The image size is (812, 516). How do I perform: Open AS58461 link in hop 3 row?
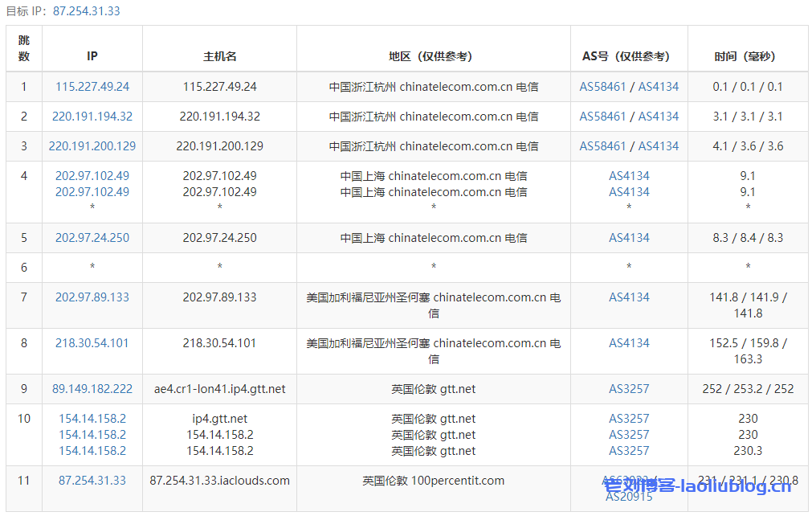(x=602, y=146)
